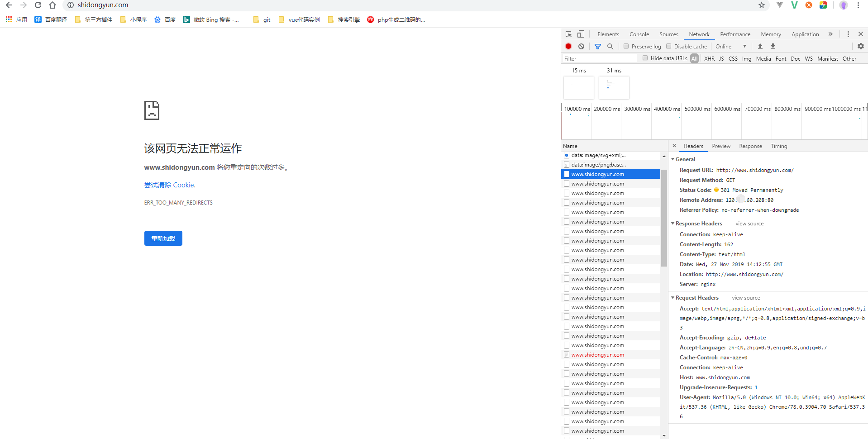Screen dimensions: 868x439
Task: Enable Hide data URLs filter
Action: tap(645, 58)
